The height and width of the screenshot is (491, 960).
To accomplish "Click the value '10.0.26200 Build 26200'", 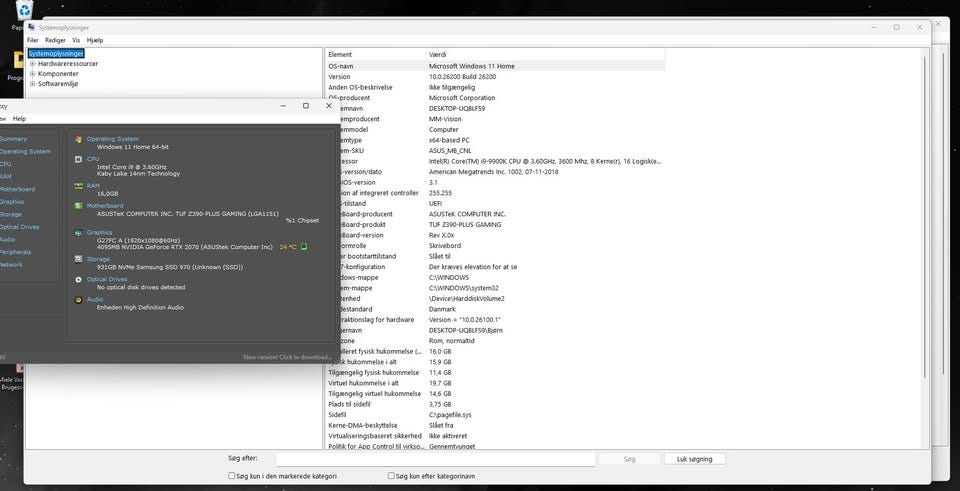I will click(462, 77).
